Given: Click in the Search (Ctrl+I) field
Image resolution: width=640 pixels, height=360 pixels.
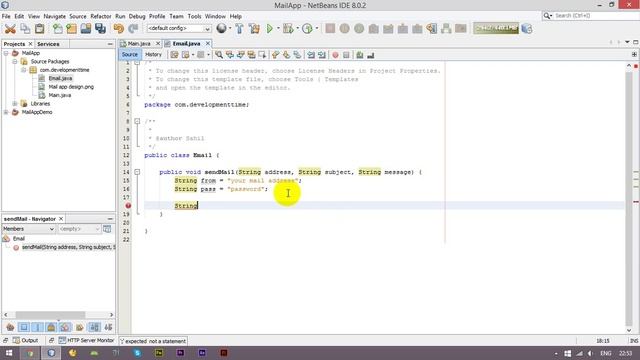Looking at the screenshot, I should tap(594, 16).
